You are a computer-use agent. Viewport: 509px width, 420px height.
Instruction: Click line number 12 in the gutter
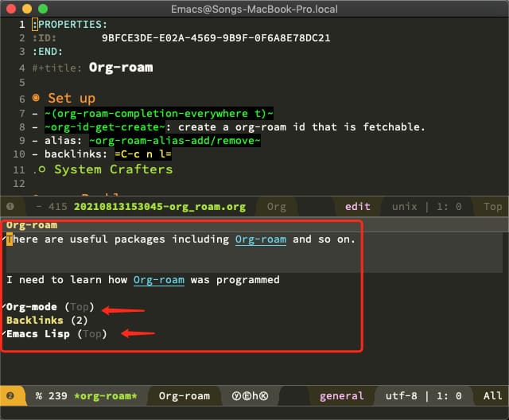19,184
